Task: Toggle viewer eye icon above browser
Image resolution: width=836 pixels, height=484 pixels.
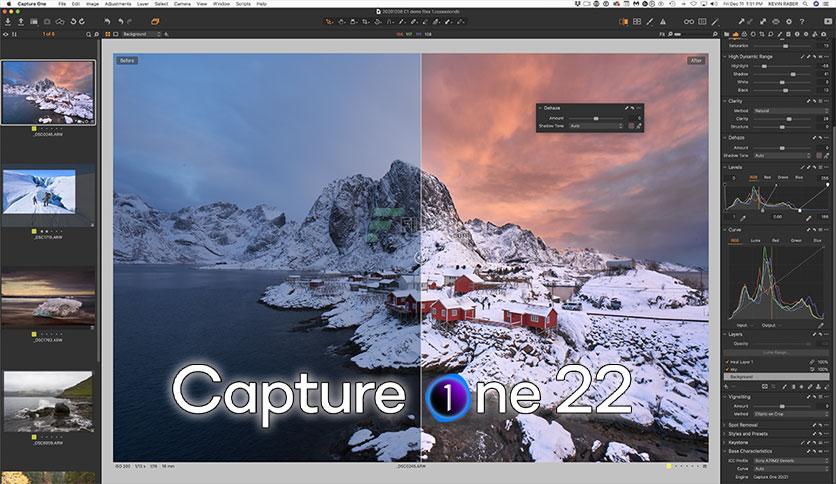Action: 6,34
